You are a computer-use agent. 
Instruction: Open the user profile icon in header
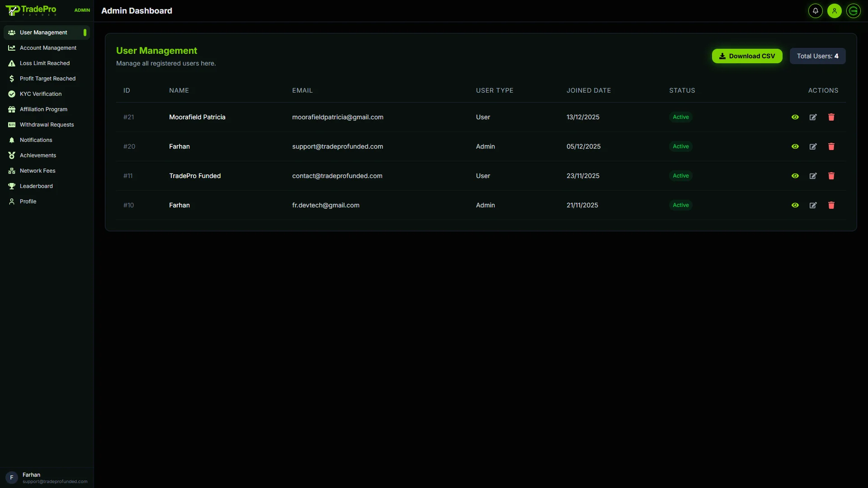[835, 11]
